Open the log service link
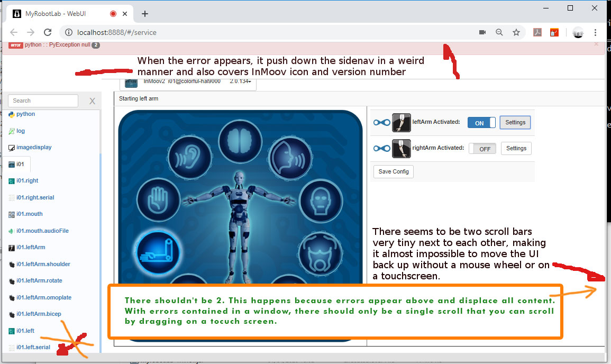Viewport: 611px width, 364px height. 21,131
